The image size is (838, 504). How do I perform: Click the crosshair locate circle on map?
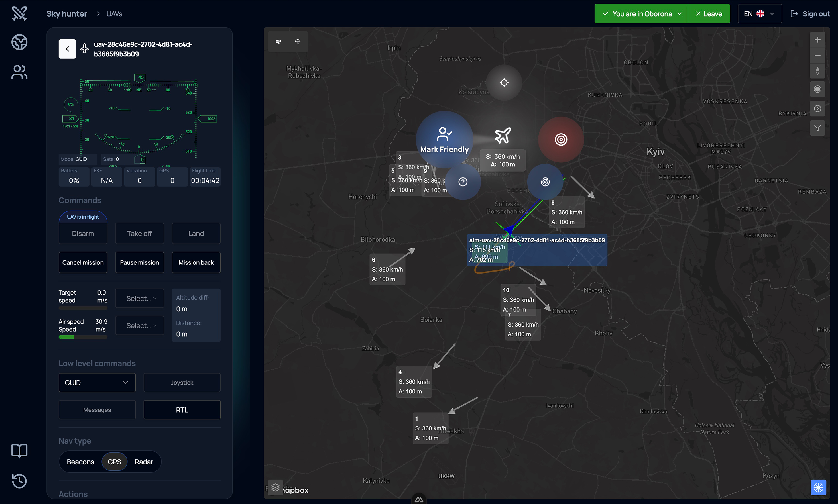click(x=504, y=83)
